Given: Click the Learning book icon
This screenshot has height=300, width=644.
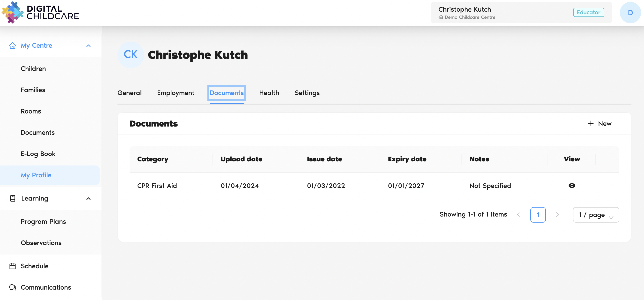Looking at the screenshot, I should (13, 198).
